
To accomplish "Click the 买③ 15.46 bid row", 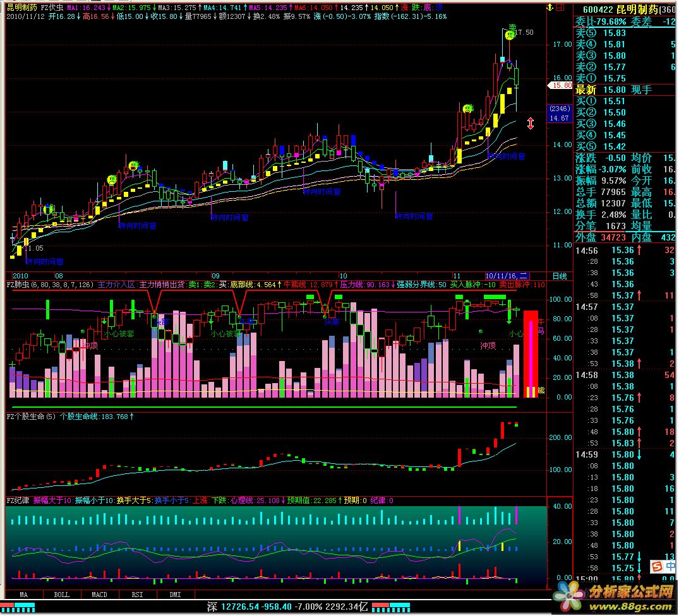I will pyautogui.click(x=625, y=124).
